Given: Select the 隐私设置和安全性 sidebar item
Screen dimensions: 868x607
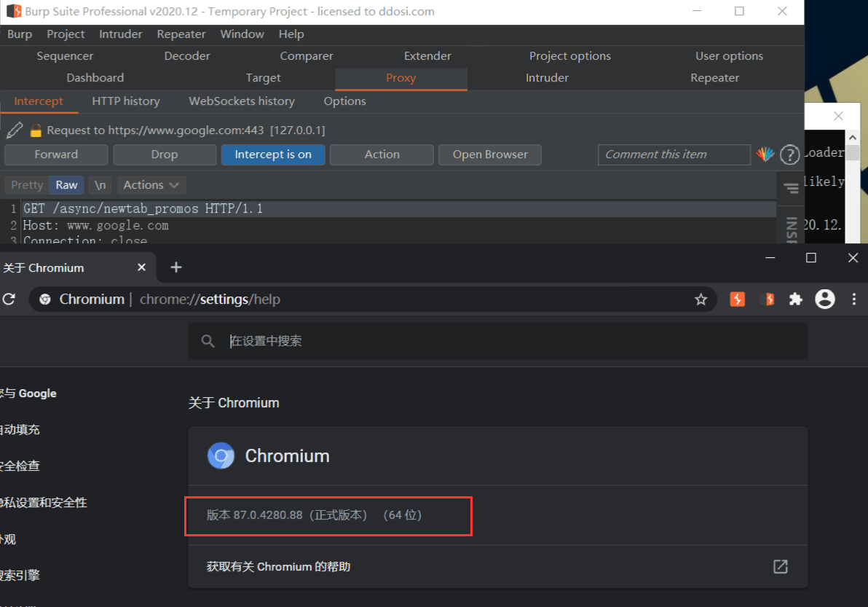Looking at the screenshot, I should pos(44,503).
